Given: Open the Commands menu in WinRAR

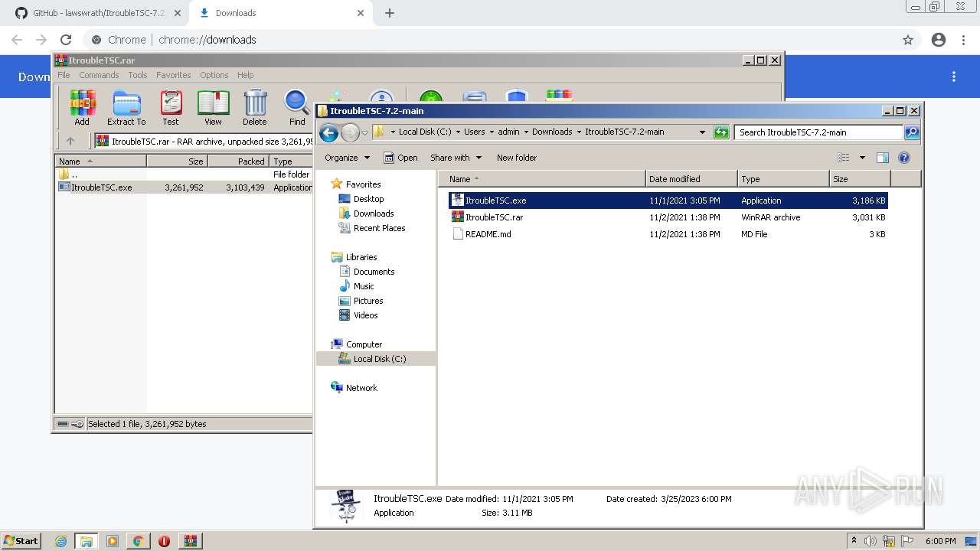Looking at the screenshot, I should pyautogui.click(x=99, y=75).
